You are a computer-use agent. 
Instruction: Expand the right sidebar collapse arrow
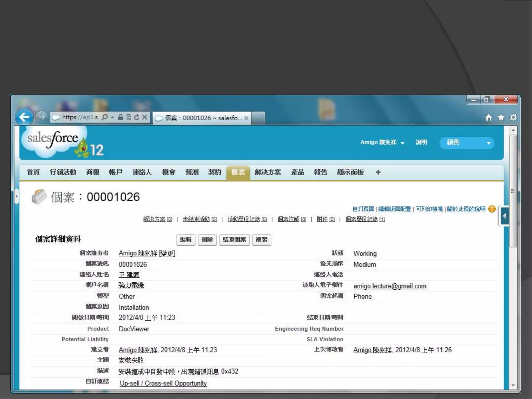[504, 216]
